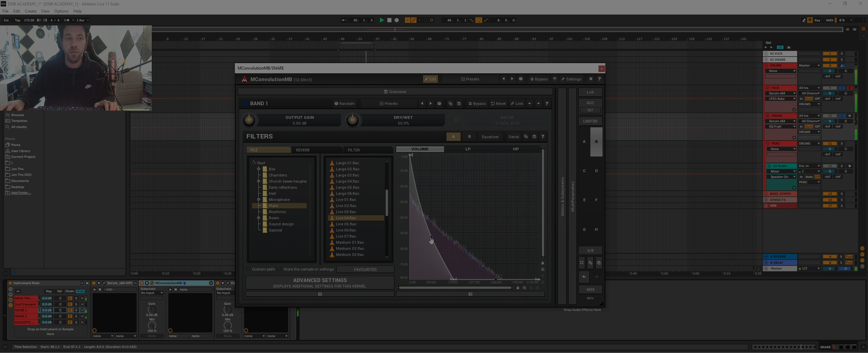Unfold the KICK track in Ableton
Screen dimensions: 868x353
point(768,88)
